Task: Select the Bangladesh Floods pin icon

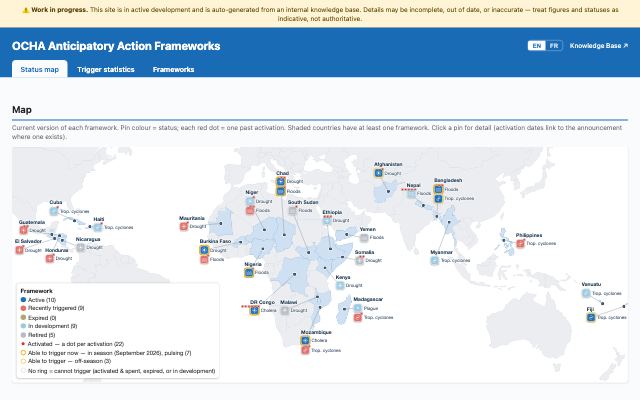Action: click(438, 189)
